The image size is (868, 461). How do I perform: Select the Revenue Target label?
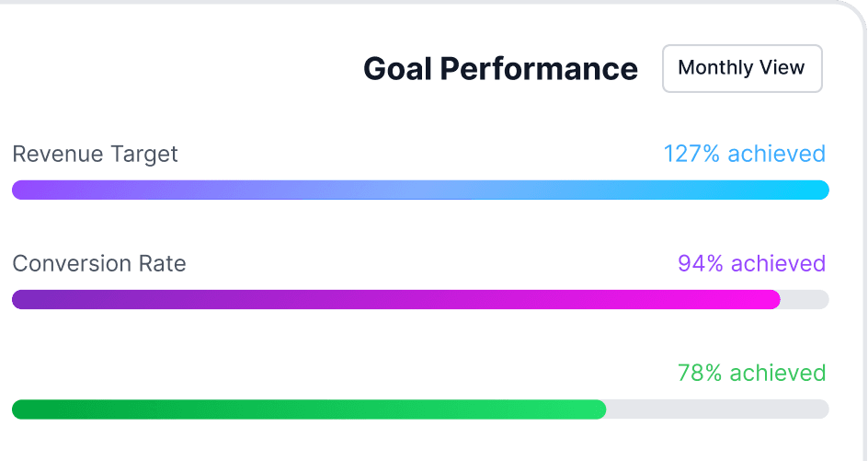point(95,154)
